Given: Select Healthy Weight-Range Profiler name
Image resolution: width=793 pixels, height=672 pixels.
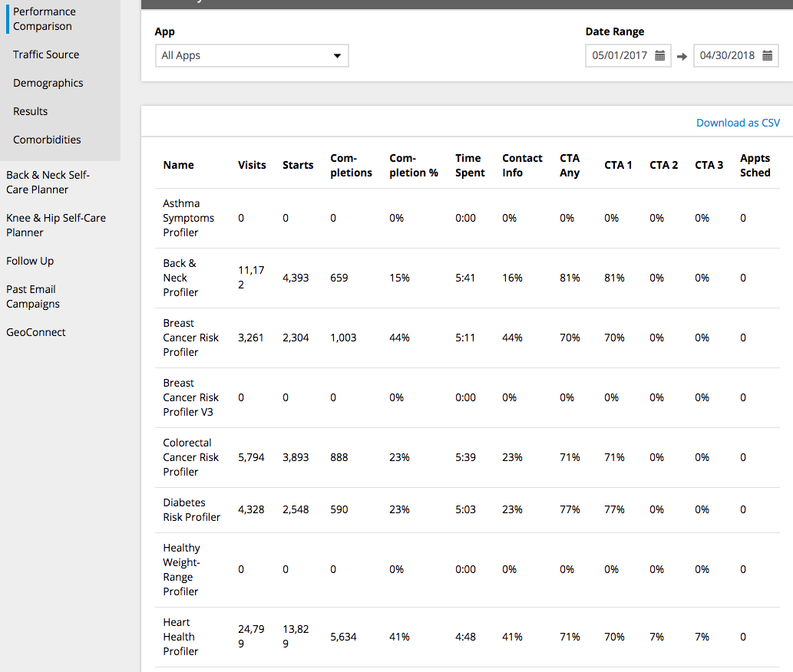Looking at the screenshot, I should point(182,569).
